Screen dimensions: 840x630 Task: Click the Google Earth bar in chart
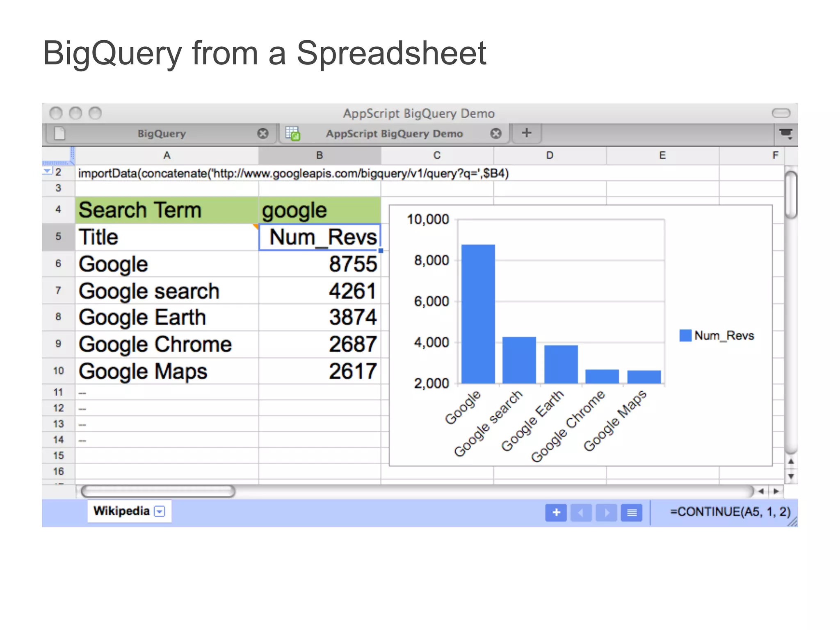[561, 364]
